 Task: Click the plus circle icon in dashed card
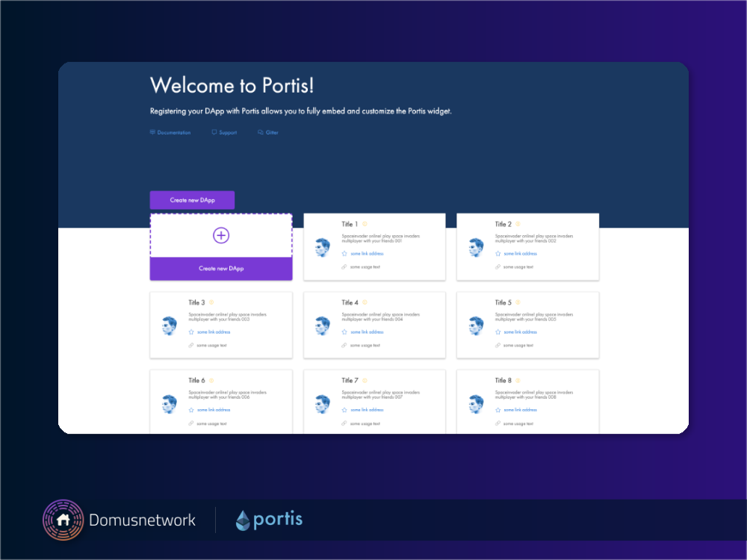221,235
